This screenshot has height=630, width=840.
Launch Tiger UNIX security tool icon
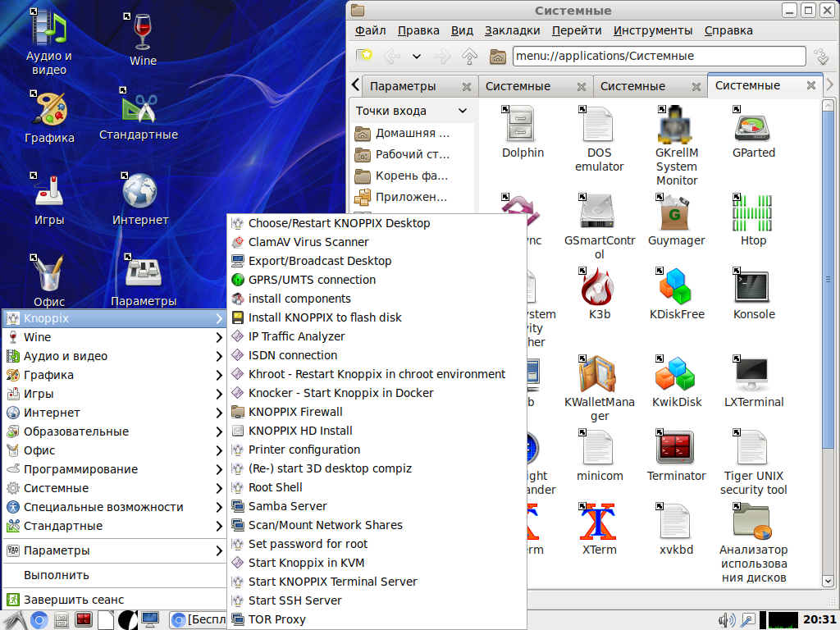click(753, 449)
